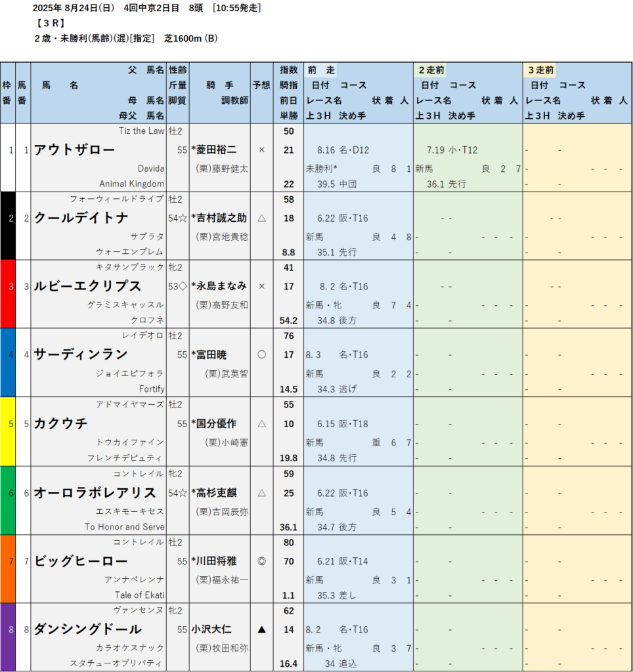The image size is (633, 672).
Task: Click race date line 2025年 8月24日(日)
Action: click(x=74, y=8)
